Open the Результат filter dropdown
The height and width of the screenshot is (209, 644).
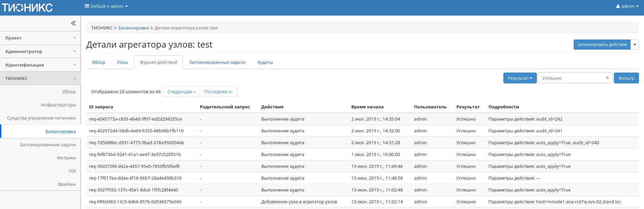520,78
